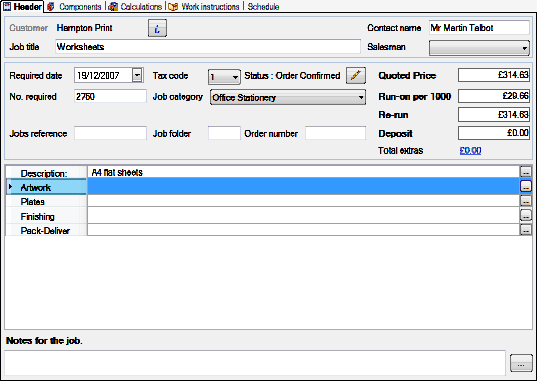Click the 'Status : Order Confirmed' text

click(292, 76)
